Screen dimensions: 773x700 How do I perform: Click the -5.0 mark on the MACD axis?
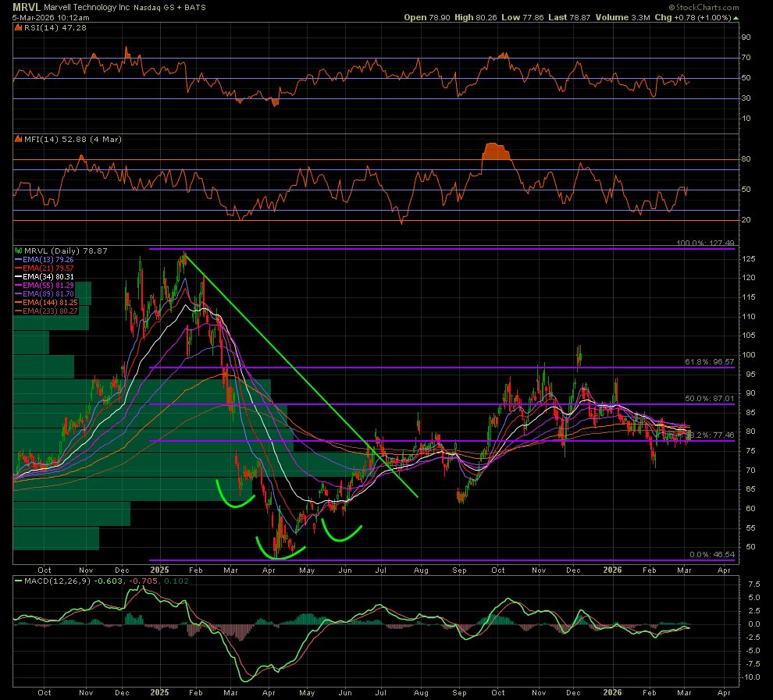click(x=752, y=651)
